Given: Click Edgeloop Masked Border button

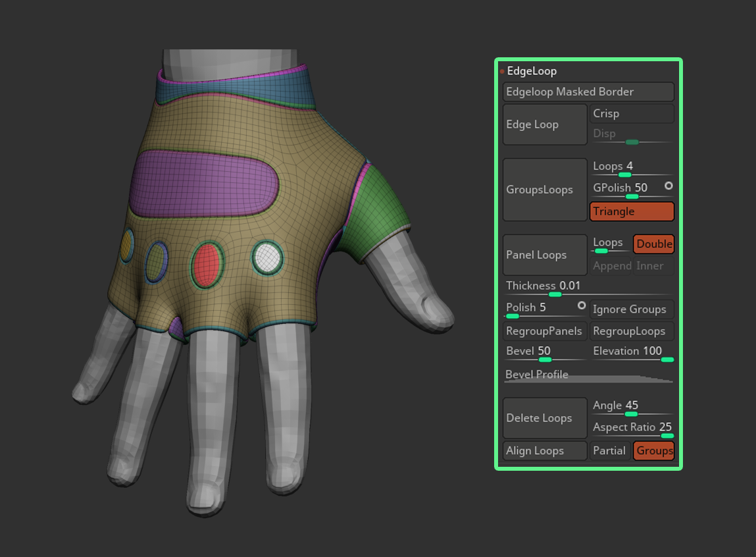Looking at the screenshot, I should click(x=588, y=92).
